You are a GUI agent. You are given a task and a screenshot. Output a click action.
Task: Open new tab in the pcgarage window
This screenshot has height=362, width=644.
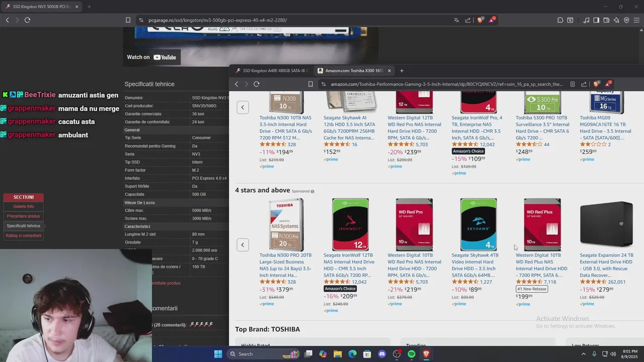coord(89,7)
